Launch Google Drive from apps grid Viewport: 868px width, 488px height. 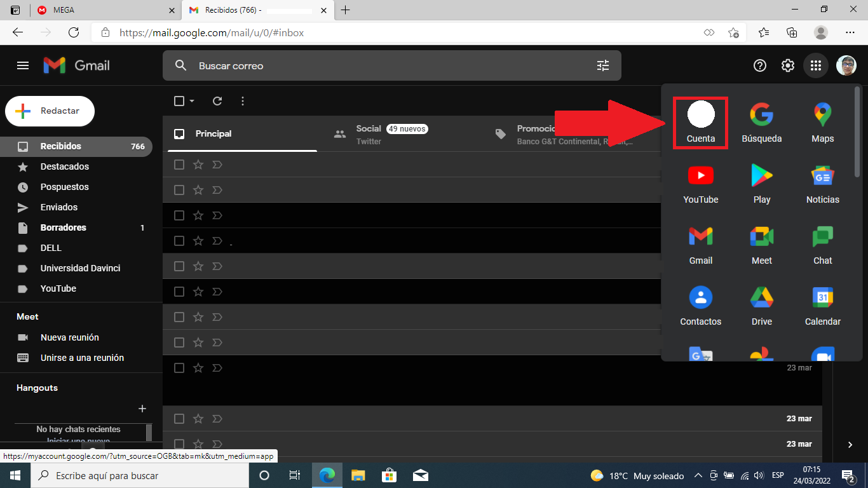(x=761, y=305)
